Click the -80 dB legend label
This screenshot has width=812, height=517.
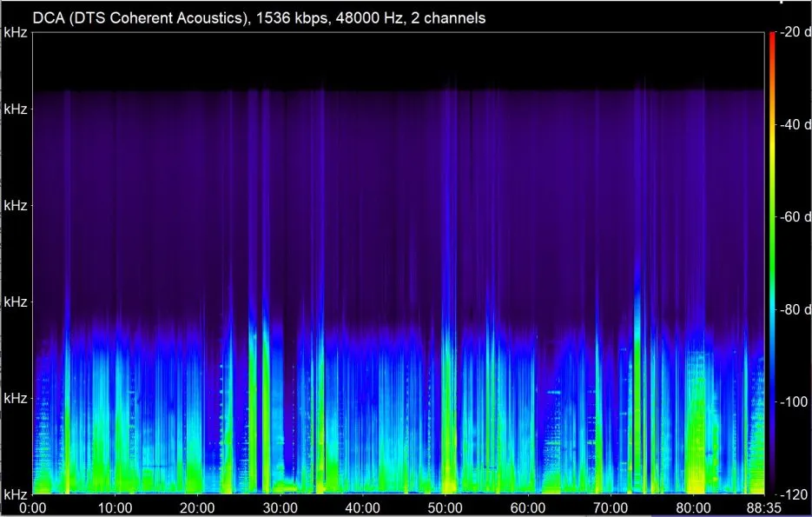click(795, 309)
